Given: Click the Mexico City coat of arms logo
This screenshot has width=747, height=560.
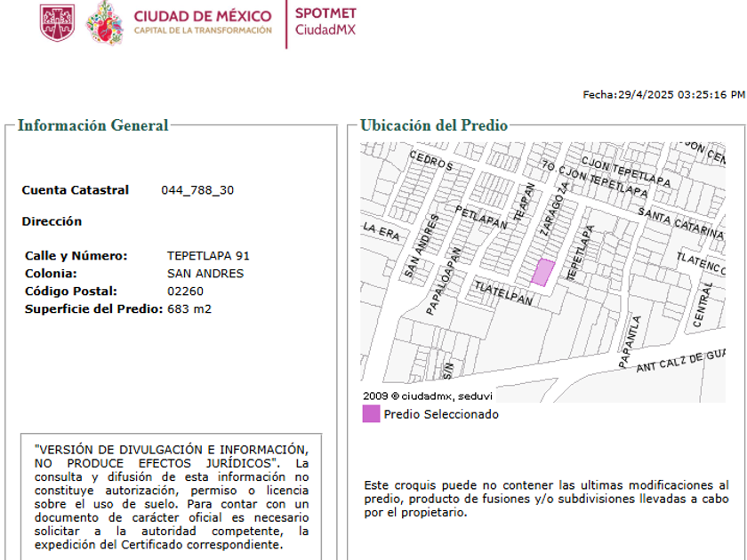Looking at the screenshot, I should point(57,22).
